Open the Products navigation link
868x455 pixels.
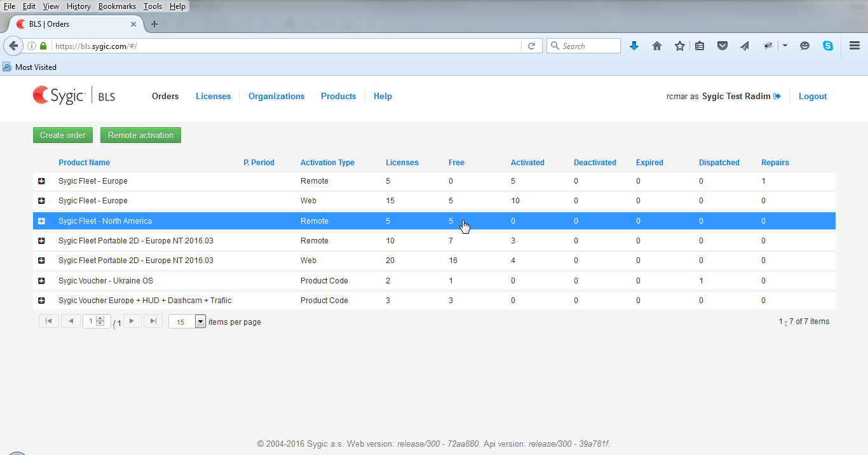(339, 97)
